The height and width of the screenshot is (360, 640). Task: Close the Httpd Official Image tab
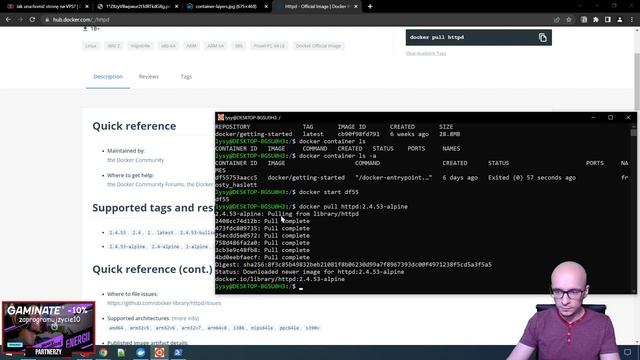tap(356, 7)
